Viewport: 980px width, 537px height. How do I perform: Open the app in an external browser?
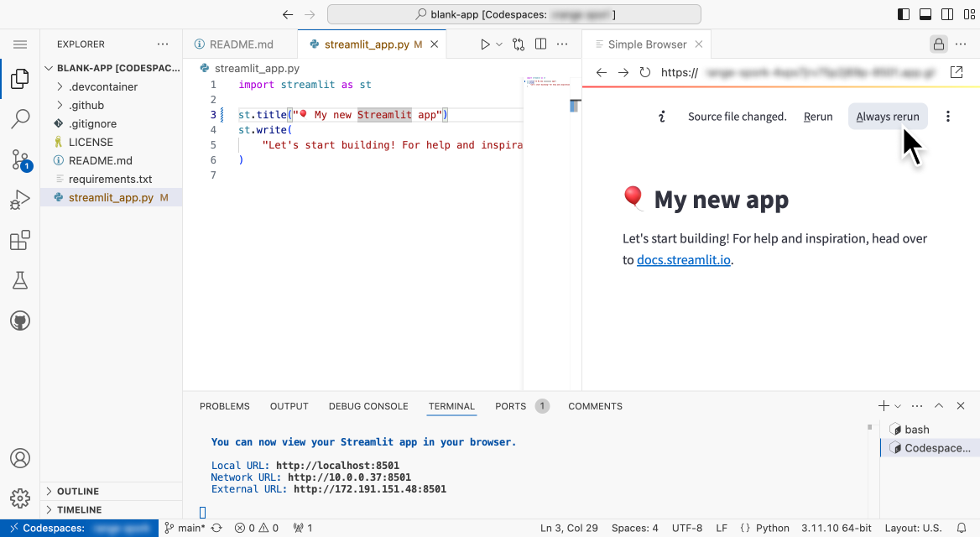957,72
